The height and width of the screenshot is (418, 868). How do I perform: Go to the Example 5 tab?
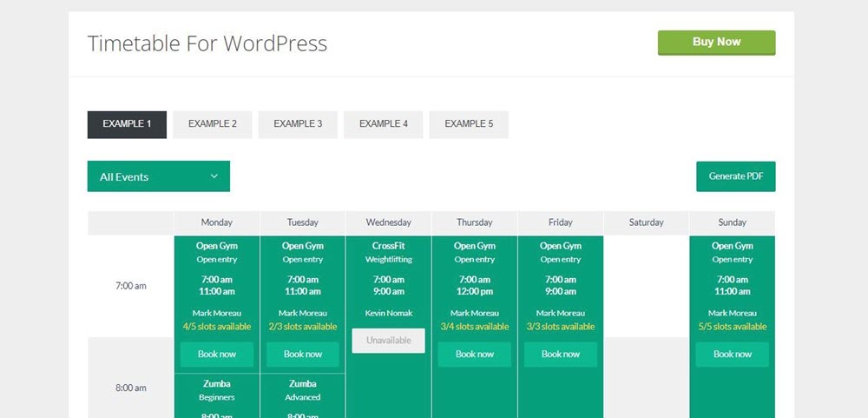pos(469,124)
